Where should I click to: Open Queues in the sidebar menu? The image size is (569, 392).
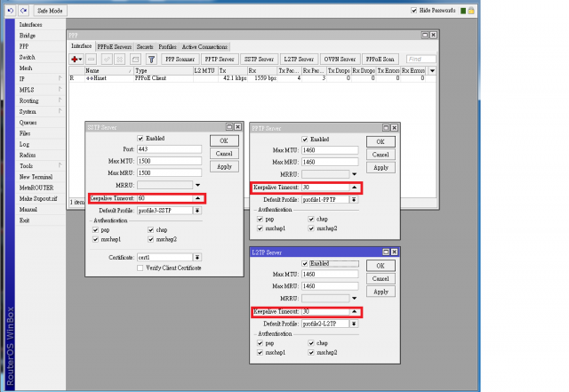[x=28, y=123]
